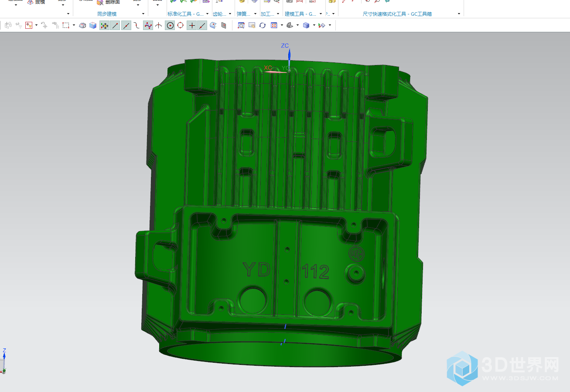Viewport: 570px width, 392px height.
Task: Click the grayed move-arrow selection icon
Action: tap(44, 25)
